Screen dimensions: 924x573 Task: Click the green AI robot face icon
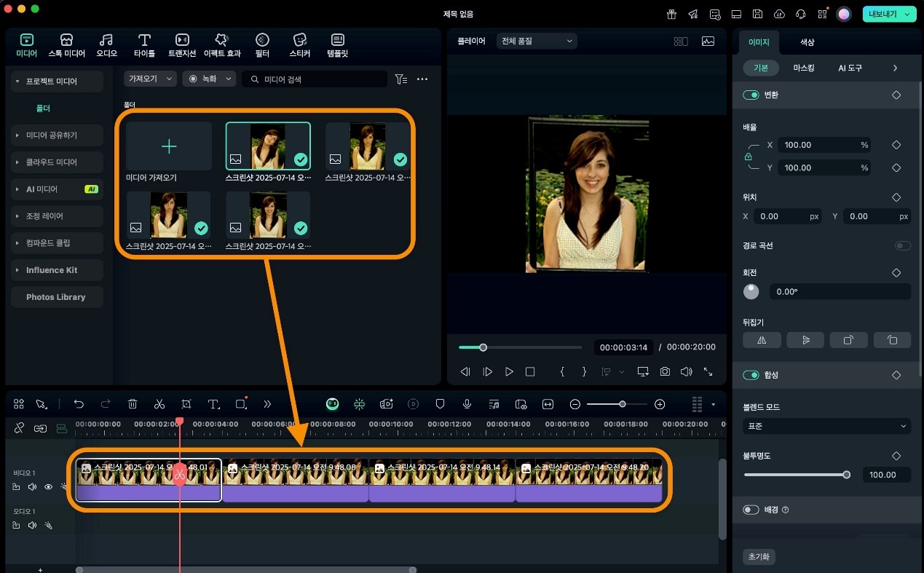(x=333, y=404)
